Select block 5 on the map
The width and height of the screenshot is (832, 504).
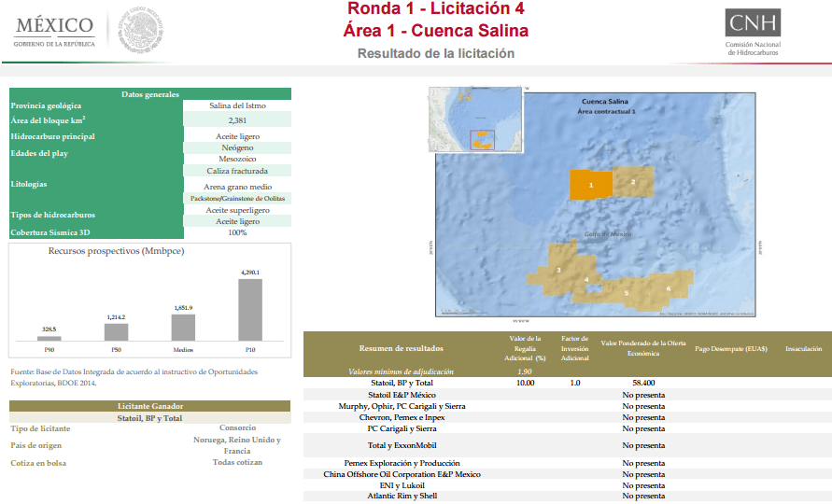[627, 293]
